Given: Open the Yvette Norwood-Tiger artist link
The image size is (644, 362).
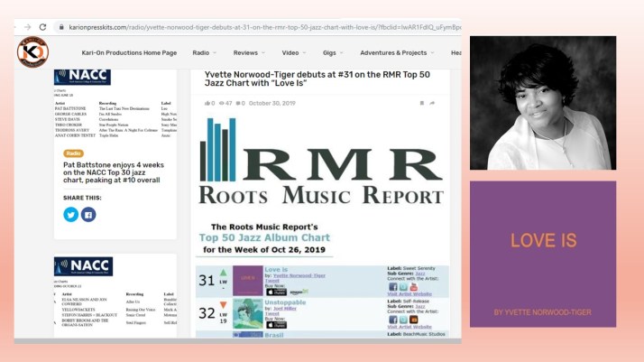Looking at the screenshot, I should click(x=299, y=275).
